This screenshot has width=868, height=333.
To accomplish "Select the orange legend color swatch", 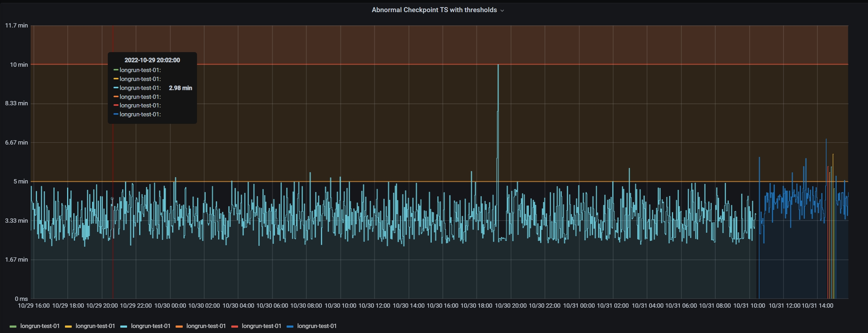I will [180, 327].
